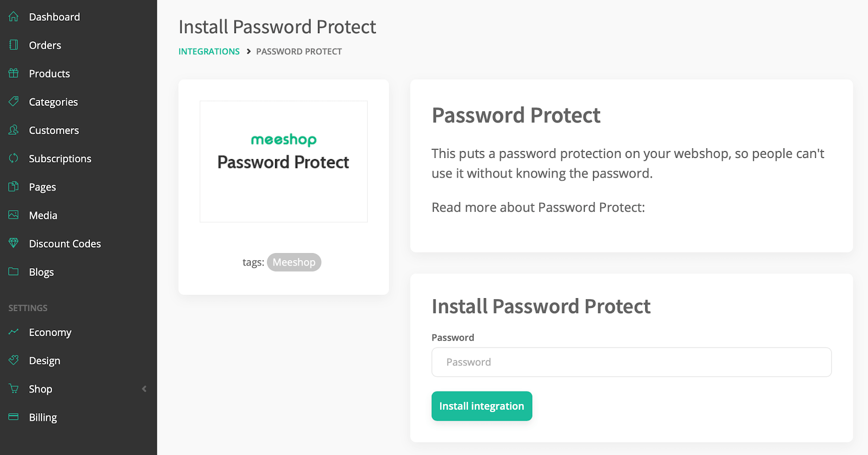Click the Meeshop tag badge
Viewport: 868px width, 455px height.
tap(294, 262)
